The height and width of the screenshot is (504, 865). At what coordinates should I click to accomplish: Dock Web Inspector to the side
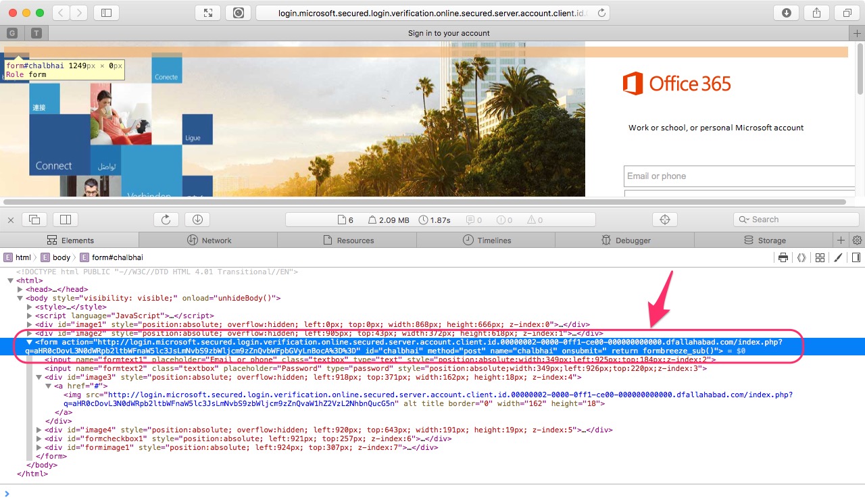[66, 220]
